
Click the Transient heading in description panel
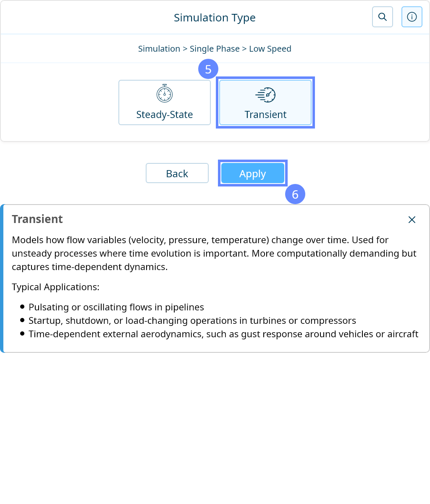click(x=37, y=219)
